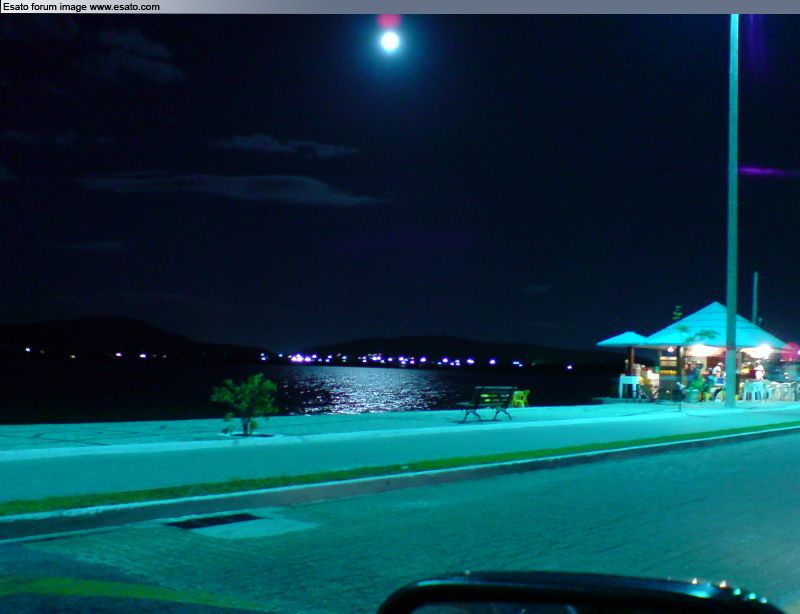Click the 'Esato forum image www.esato.com' caption text
Viewport: 800px width, 614px height.
pos(81,7)
